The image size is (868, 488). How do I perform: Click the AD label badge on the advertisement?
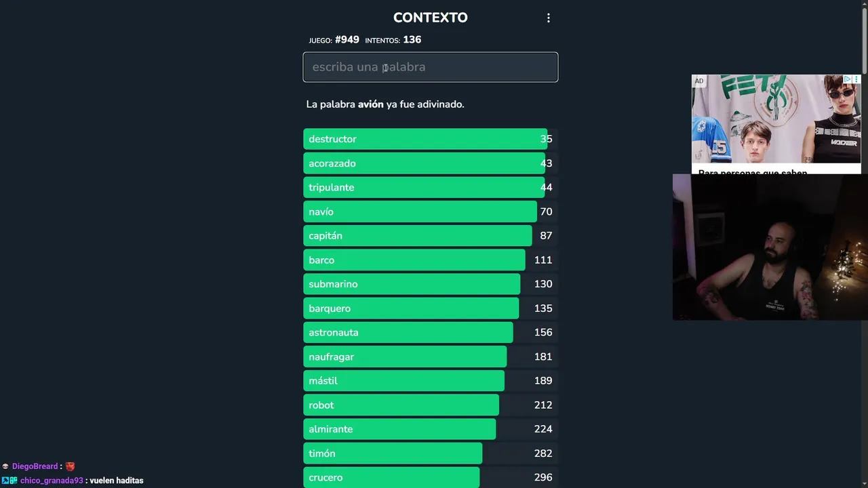699,81
